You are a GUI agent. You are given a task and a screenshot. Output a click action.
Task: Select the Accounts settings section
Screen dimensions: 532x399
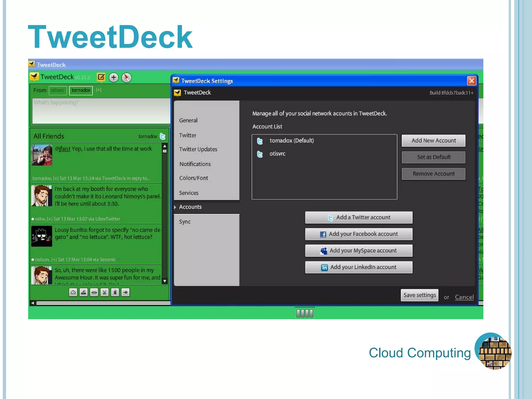pyautogui.click(x=207, y=207)
